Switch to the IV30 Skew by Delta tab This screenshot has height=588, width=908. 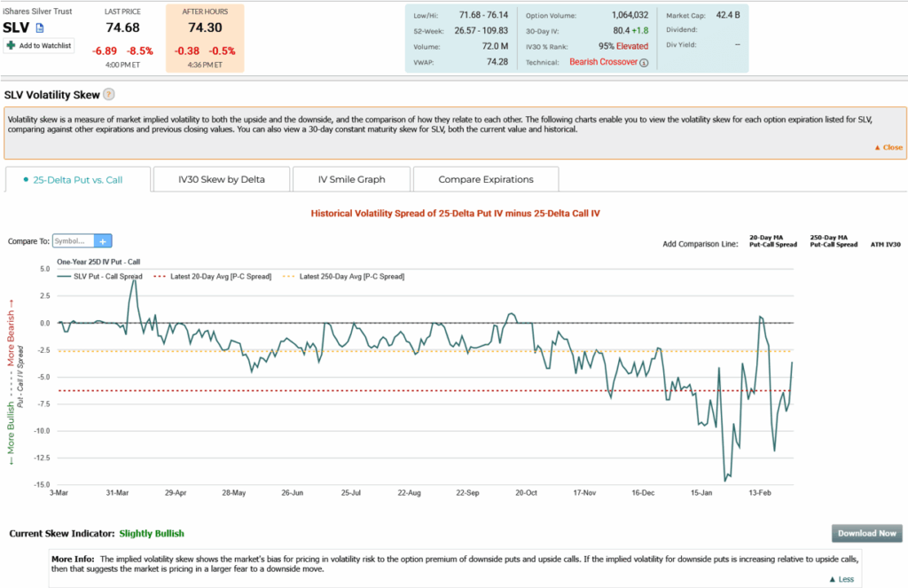tap(221, 179)
